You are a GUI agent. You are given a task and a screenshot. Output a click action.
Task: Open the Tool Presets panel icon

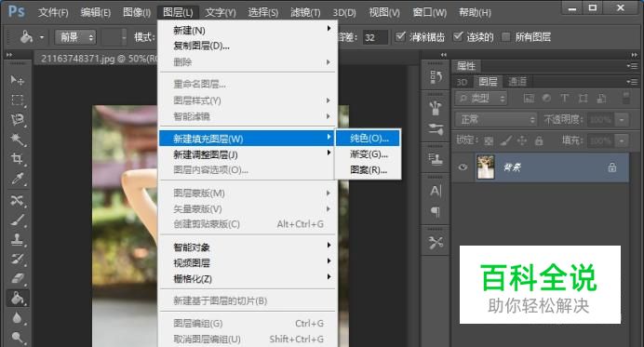(x=436, y=243)
